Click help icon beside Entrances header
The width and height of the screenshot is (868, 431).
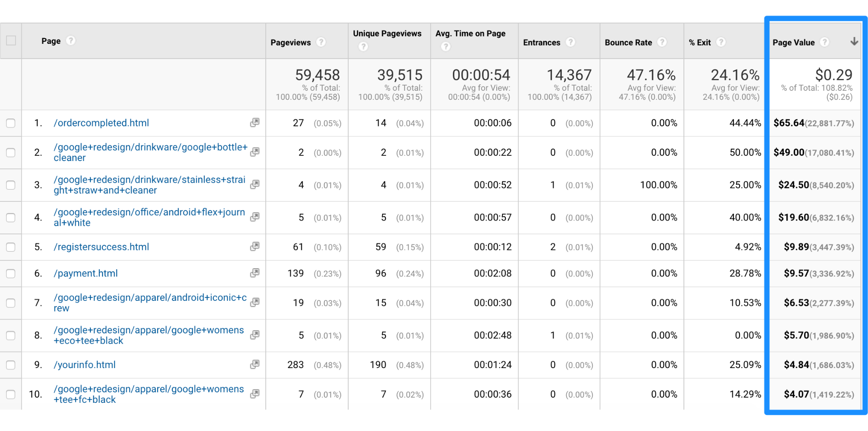[571, 42]
